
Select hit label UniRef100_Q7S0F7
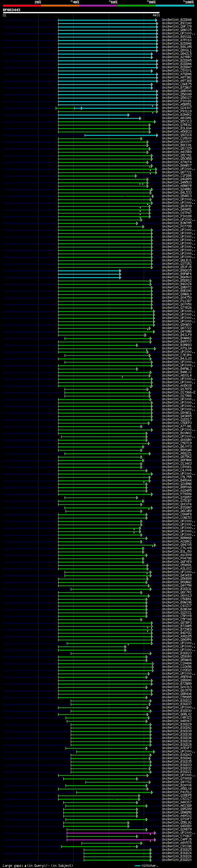[177, 819]
